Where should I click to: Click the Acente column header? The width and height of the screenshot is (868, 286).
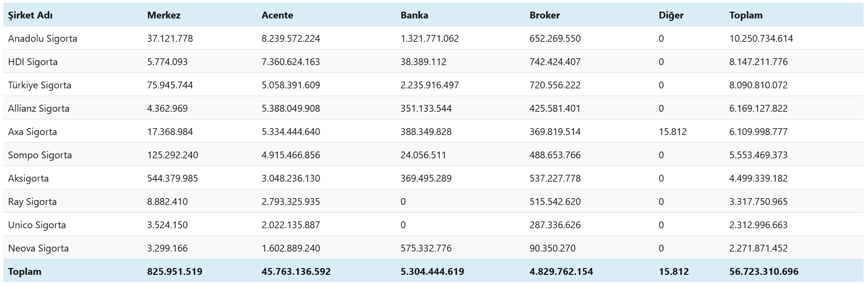coord(277,15)
